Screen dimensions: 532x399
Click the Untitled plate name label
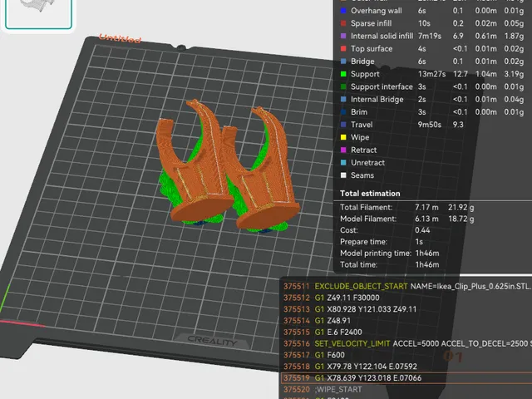point(120,38)
